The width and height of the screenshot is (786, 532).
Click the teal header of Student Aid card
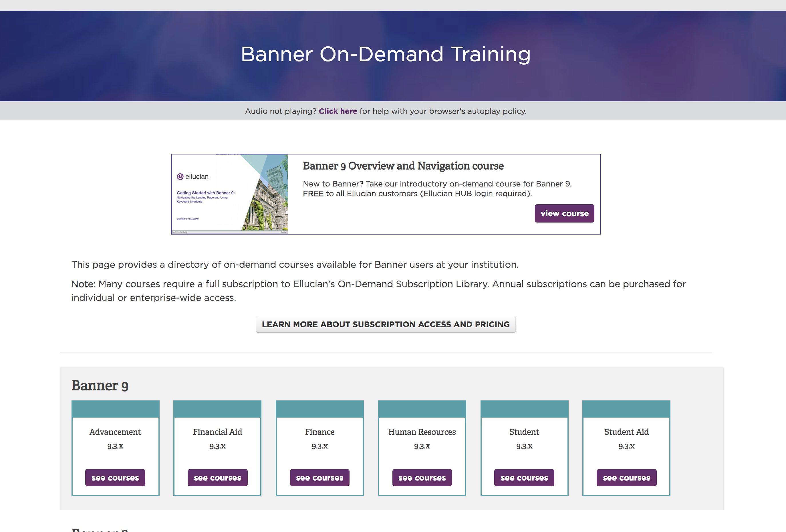[x=626, y=409]
